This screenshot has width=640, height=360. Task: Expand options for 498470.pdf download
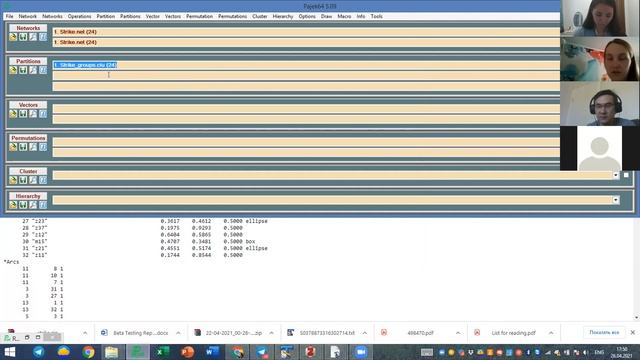coord(458,333)
